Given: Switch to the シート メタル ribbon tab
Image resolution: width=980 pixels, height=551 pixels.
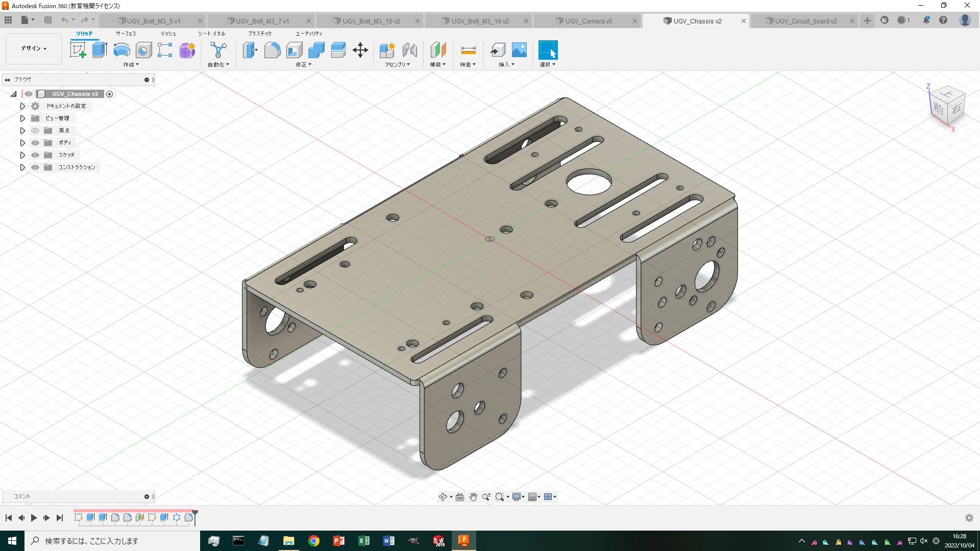Looking at the screenshot, I should [x=211, y=33].
